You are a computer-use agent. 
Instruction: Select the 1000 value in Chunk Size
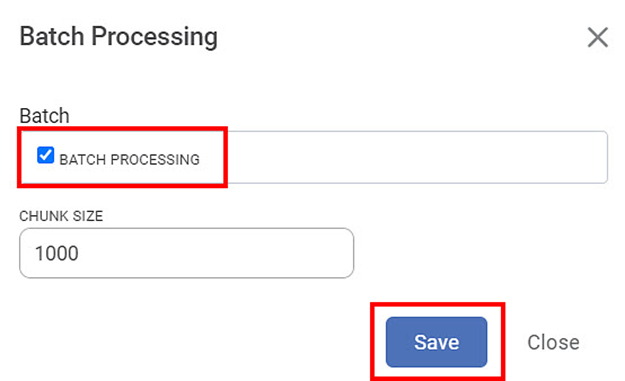click(x=57, y=253)
